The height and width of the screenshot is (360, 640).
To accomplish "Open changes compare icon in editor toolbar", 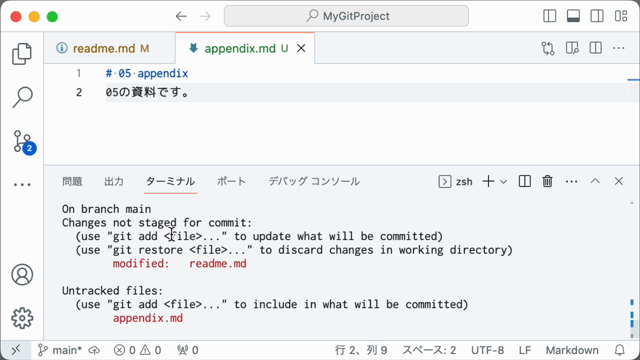I will pyautogui.click(x=548, y=48).
